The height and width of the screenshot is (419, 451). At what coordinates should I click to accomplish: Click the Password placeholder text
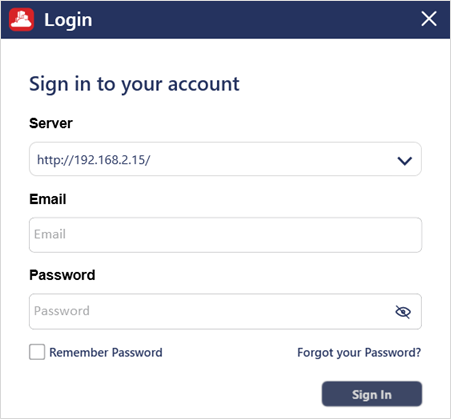pos(62,311)
